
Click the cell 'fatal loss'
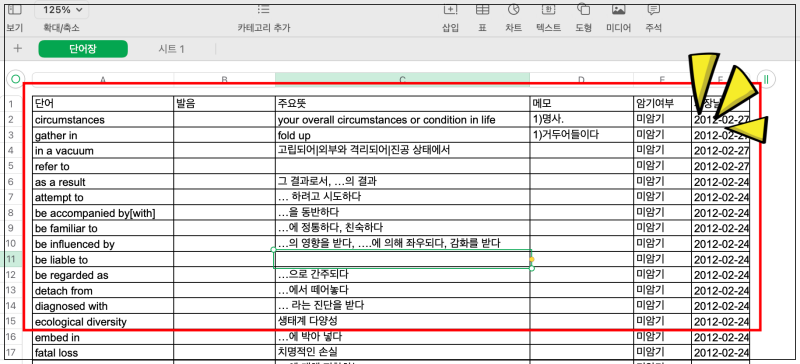103,352
